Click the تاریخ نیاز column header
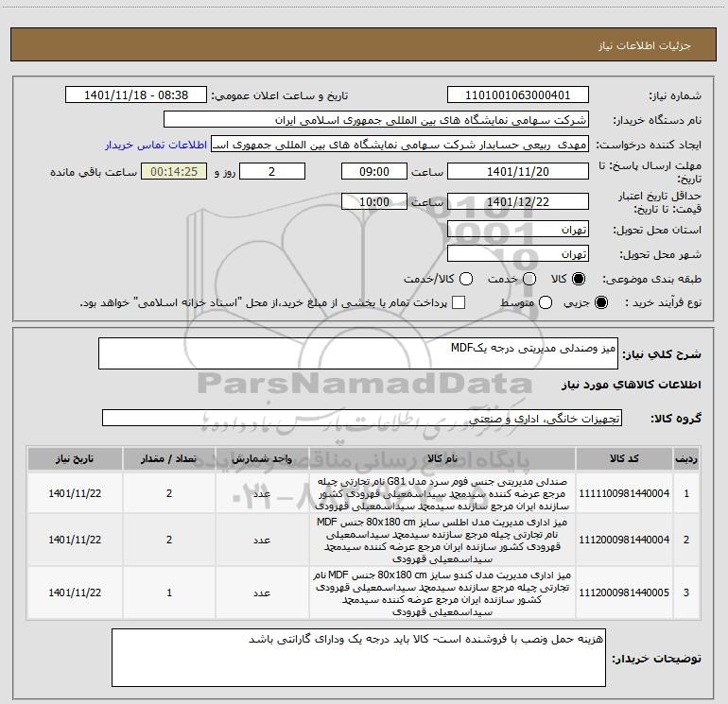 coord(75,459)
